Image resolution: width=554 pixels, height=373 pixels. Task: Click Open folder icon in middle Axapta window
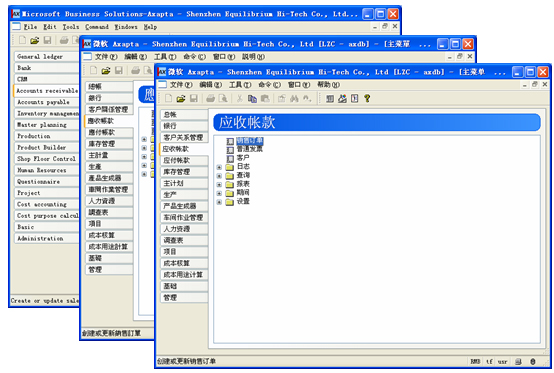pos(106,71)
